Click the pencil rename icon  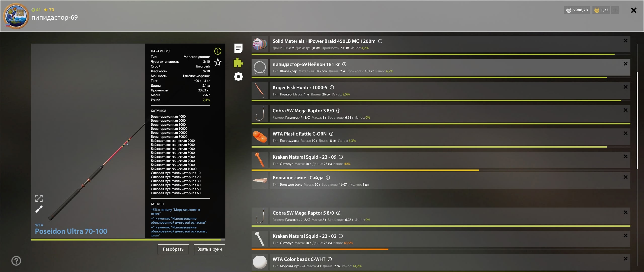click(39, 209)
